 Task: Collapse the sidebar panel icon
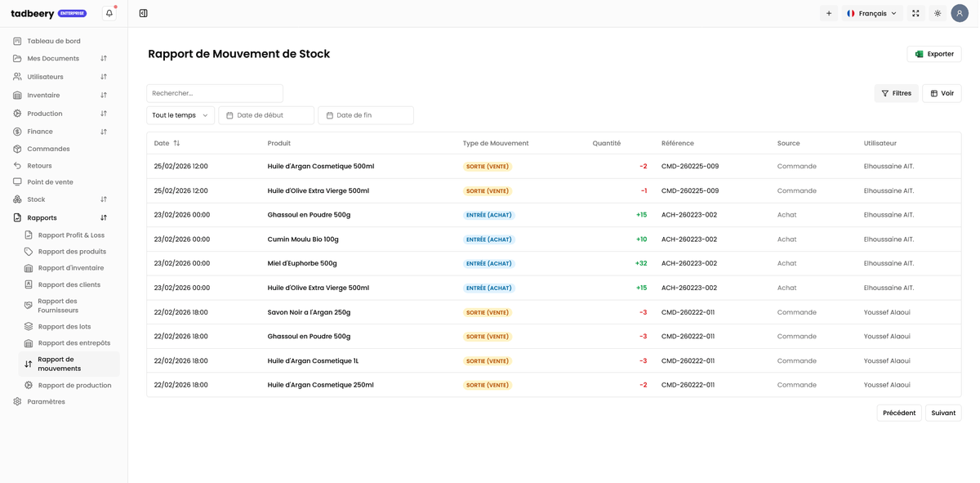pyautogui.click(x=144, y=13)
